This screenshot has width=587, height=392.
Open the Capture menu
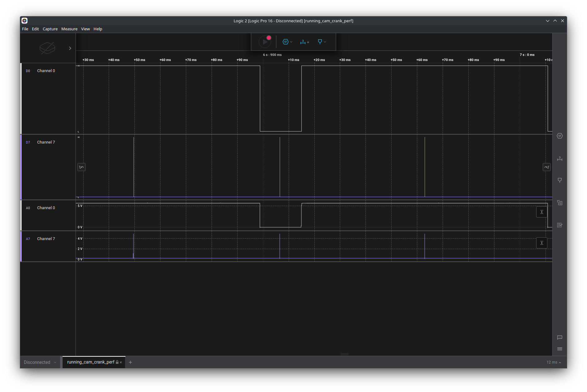(50, 29)
